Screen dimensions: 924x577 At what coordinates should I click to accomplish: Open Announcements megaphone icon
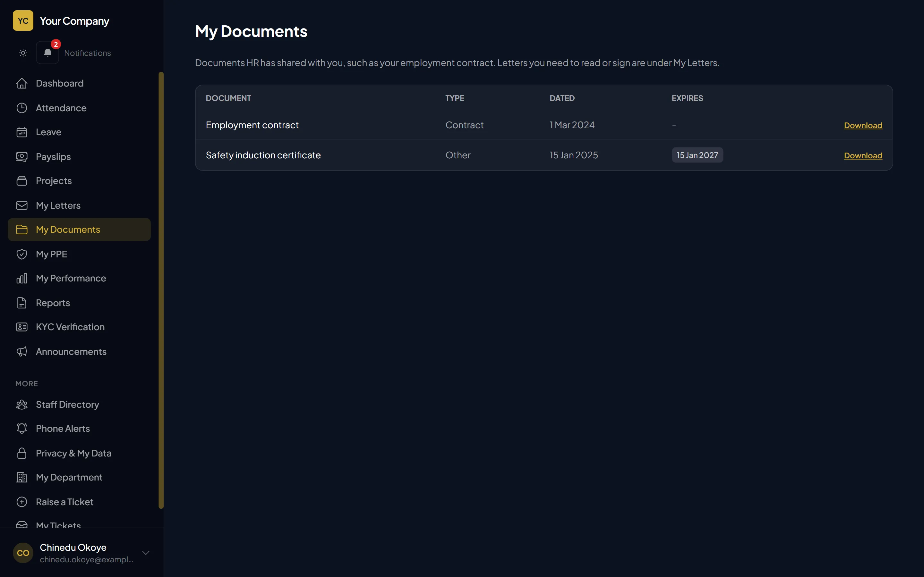(x=22, y=351)
